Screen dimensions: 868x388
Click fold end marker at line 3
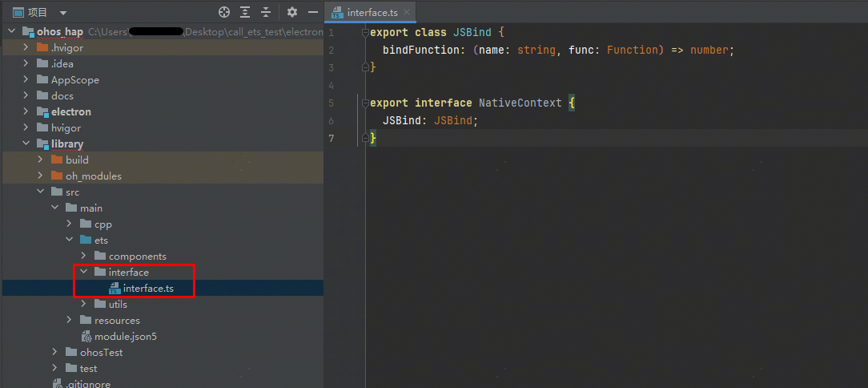pyautogui.click(x=365, y=67)
